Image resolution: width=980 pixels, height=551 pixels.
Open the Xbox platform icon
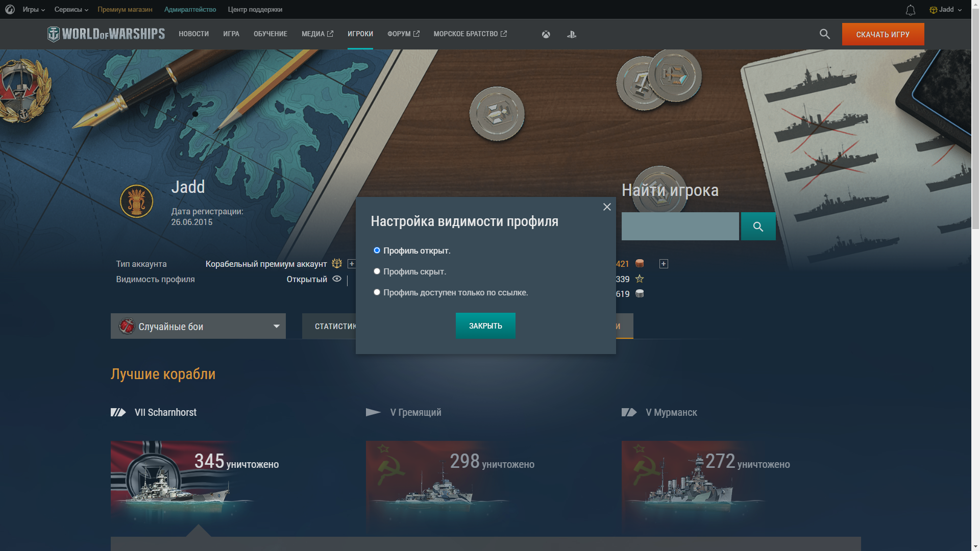[x=546, y=34]
